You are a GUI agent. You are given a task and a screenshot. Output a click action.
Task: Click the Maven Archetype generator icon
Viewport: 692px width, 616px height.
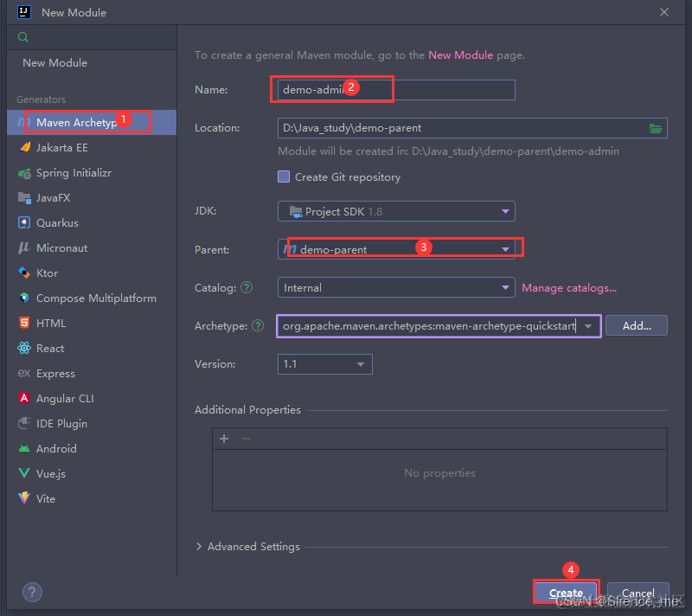pyautogui.click(x=22, y=122)
